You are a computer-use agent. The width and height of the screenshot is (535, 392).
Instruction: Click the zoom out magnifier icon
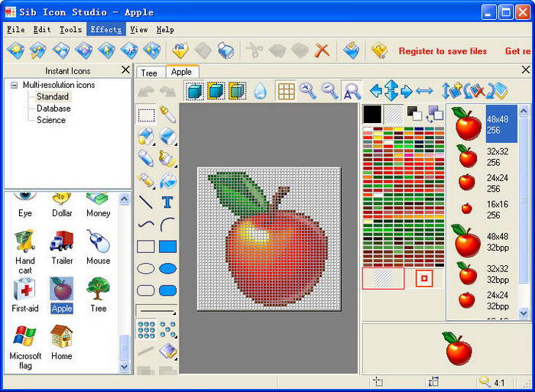point(329,91)
